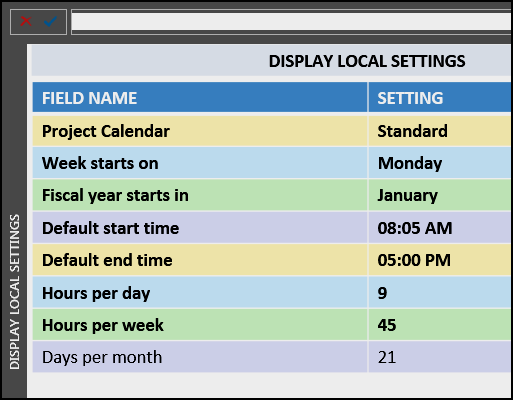Select the SETTING column header
513x400 pixels.
(x=440, y=97)
